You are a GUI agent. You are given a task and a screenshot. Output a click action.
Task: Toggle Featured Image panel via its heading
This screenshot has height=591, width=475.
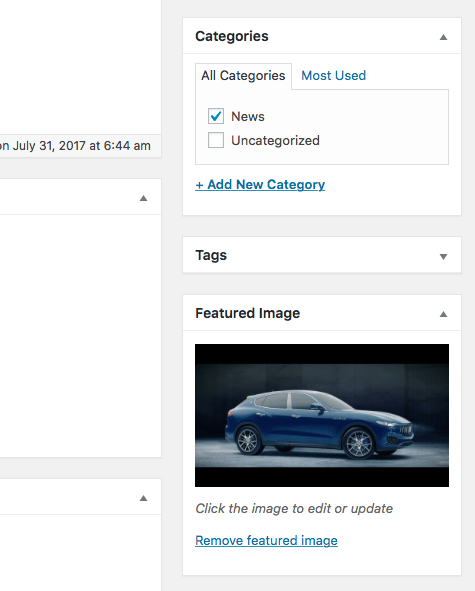point(248,313)
